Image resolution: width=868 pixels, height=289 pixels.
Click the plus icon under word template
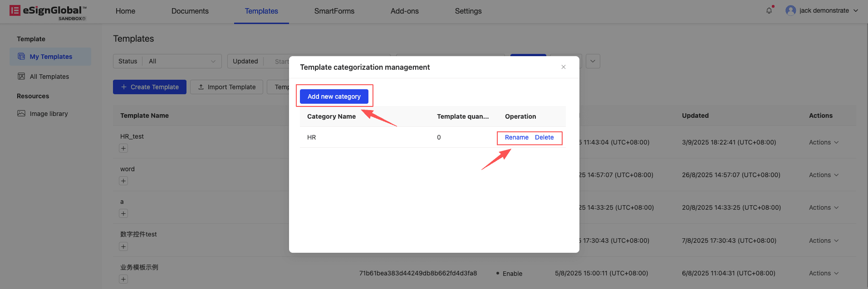pyautogui.click(x=123, y=181)
